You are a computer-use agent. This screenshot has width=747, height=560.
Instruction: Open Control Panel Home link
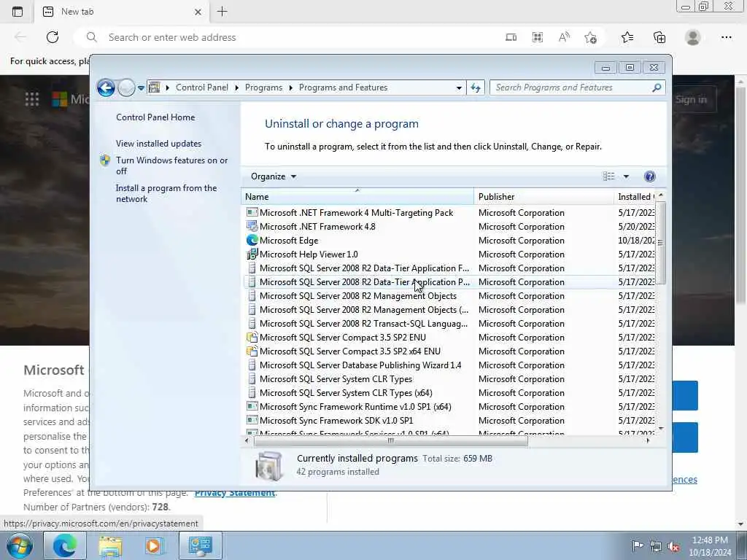click(155, 117)
